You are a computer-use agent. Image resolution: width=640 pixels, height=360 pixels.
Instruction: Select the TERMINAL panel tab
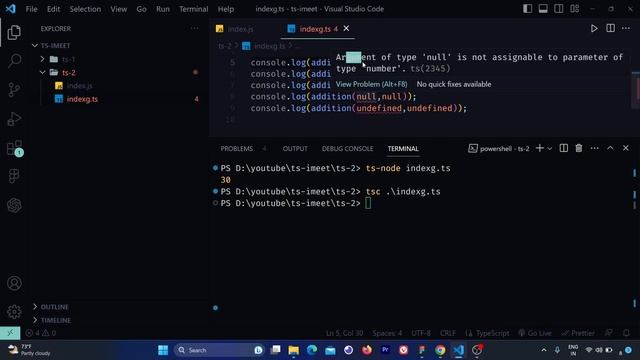tap(403, 149)
